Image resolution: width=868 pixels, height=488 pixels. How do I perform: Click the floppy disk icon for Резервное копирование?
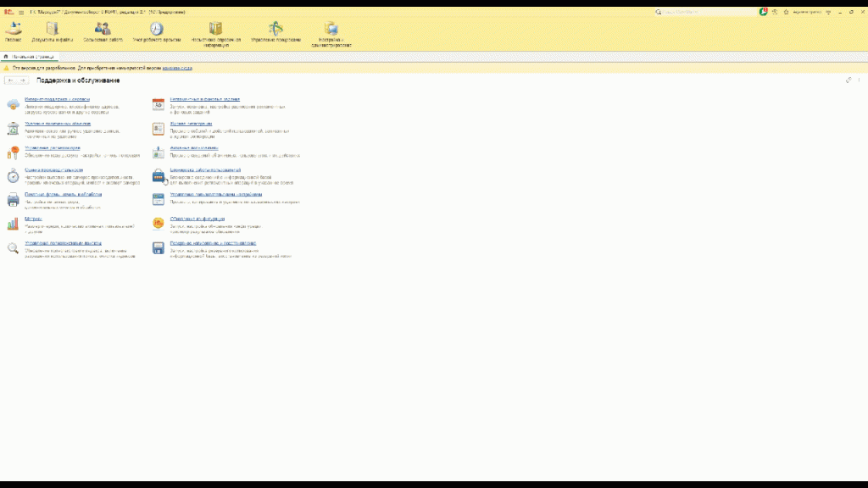[x=159, y=248]
